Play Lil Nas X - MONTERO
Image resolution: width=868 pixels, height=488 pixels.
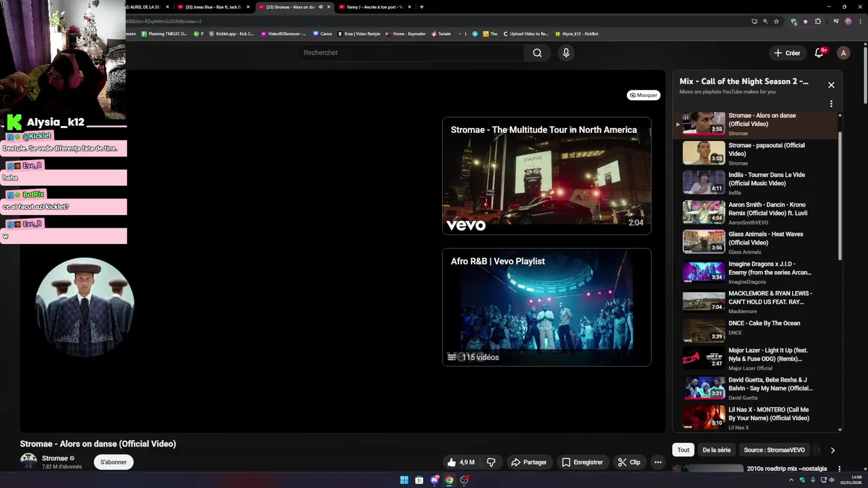point(756,418)
